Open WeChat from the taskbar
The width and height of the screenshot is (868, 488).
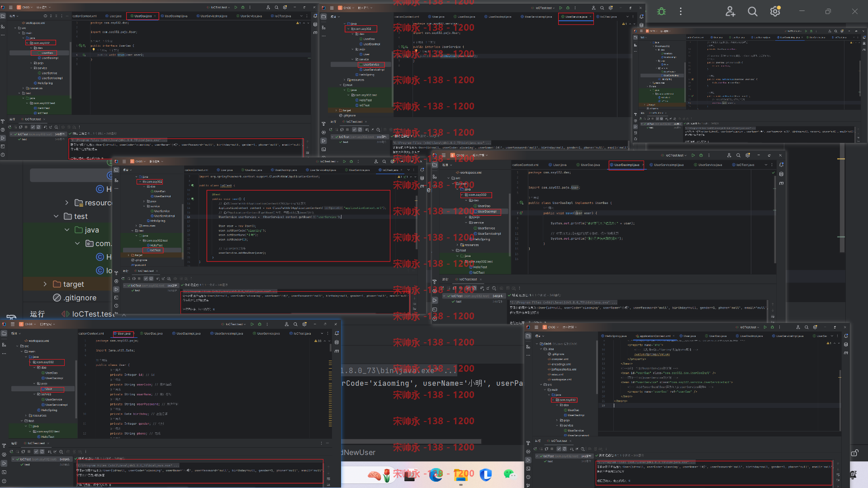tap(510, 474)
